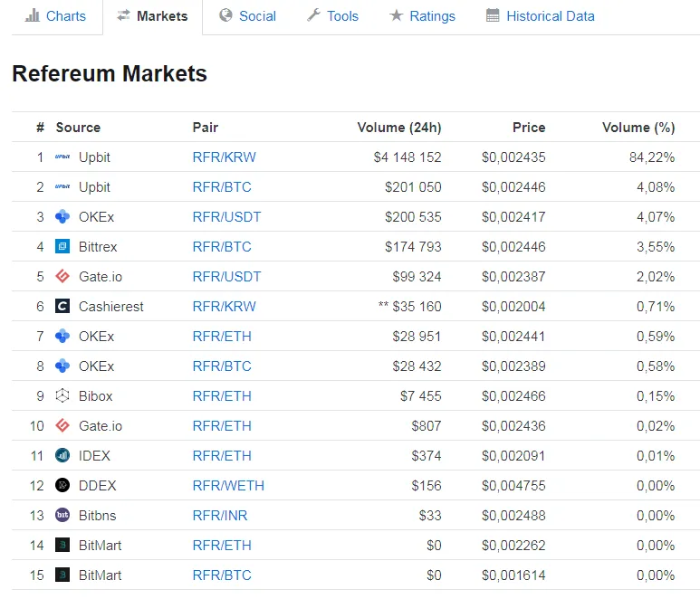Viewport: 700px width, 599px height.
Task: Open RFR/ETH pair in row 14
Action: pos(222,545)
